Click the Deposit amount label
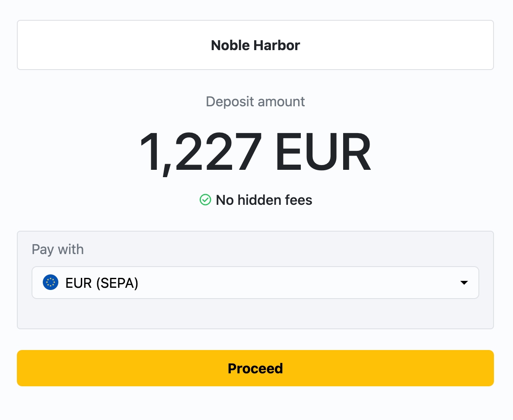513x420 pixels. [255, 102]
